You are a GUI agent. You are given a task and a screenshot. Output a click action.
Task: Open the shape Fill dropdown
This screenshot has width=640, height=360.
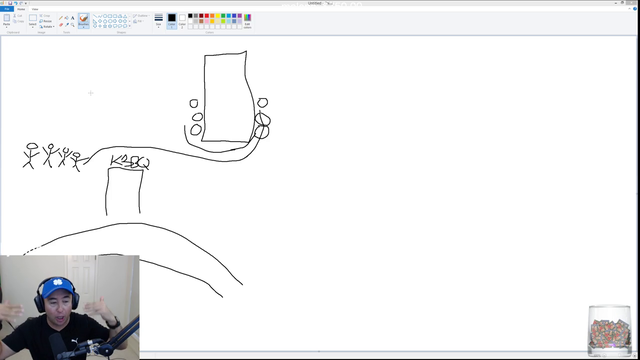(x=140, y=21)
